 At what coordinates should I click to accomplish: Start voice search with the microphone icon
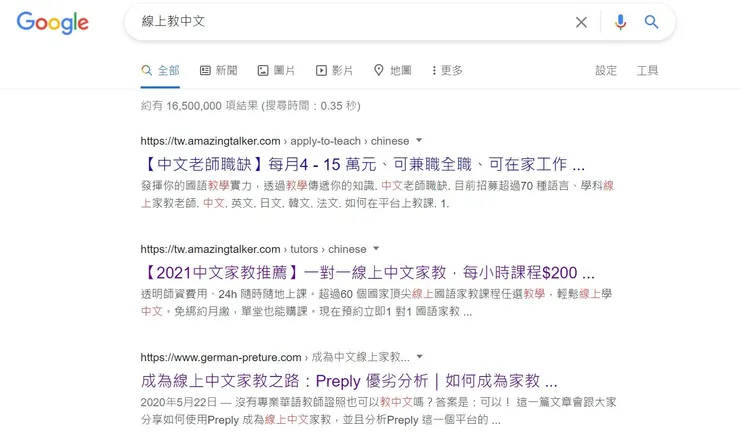click(x=620, y=22)
